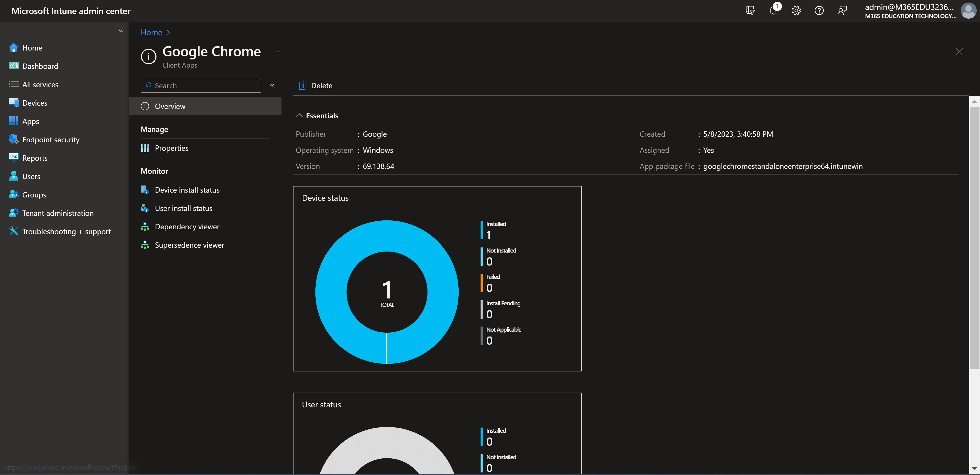
Task: Click the Device install status icon
Action: pyautogui.click(x=145, y=189)
